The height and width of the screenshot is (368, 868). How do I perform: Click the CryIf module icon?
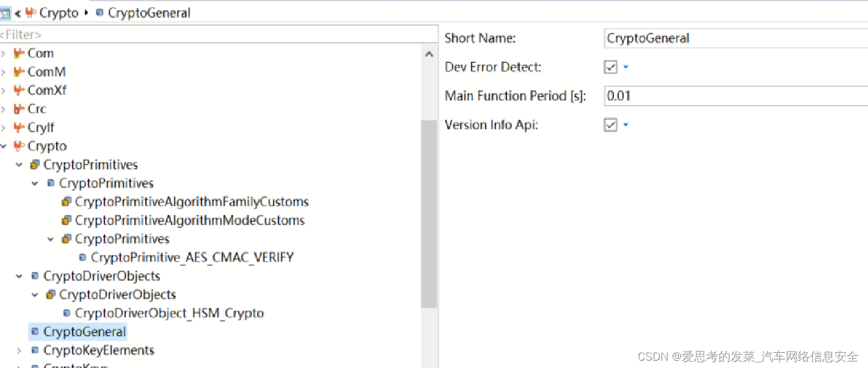19,128
